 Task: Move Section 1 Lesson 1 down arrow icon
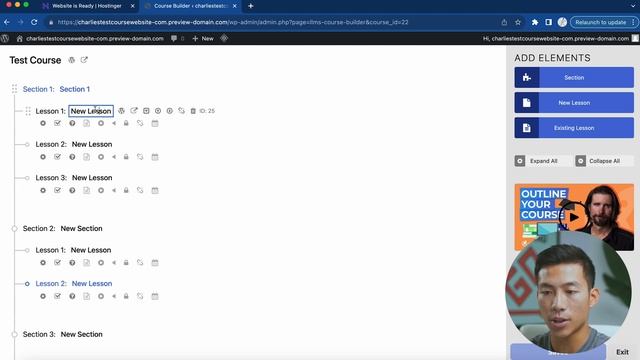tap(170, 111)
